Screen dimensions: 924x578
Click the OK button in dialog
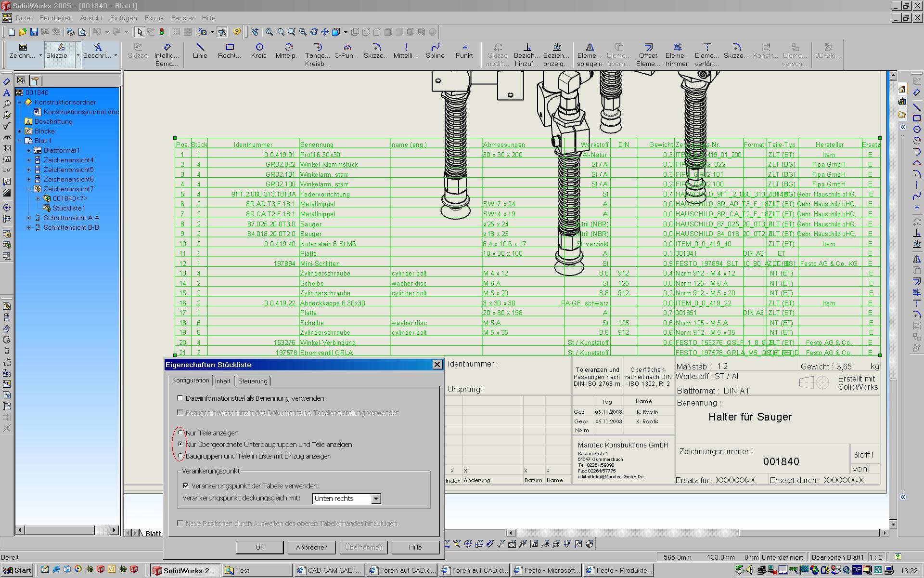click(259, 547)
